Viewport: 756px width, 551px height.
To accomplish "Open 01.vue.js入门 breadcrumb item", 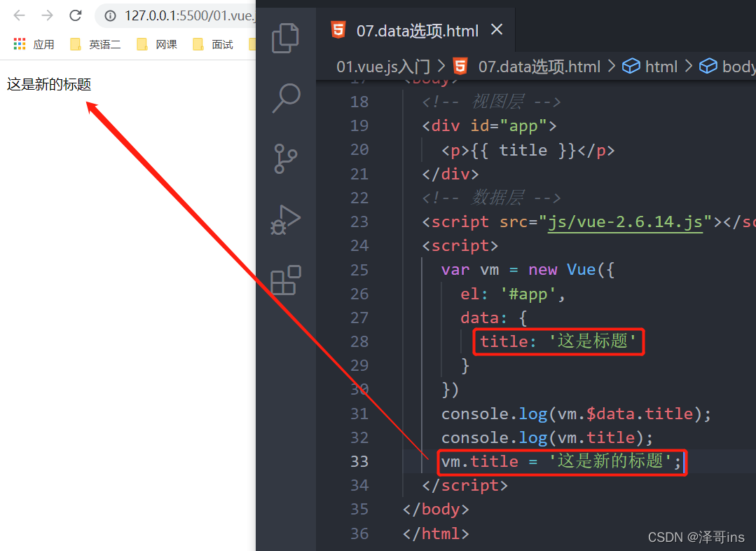I will tap(383, 66).
